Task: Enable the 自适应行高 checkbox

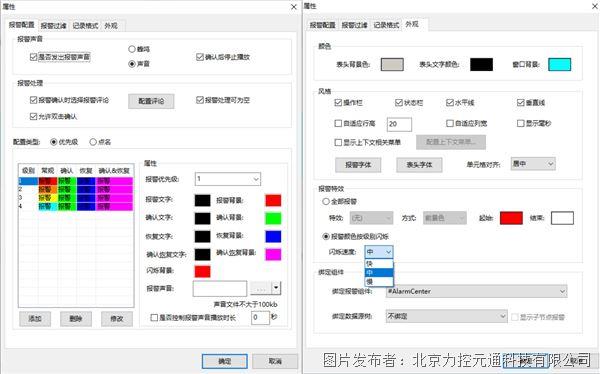Action: (x=338, y=123)
